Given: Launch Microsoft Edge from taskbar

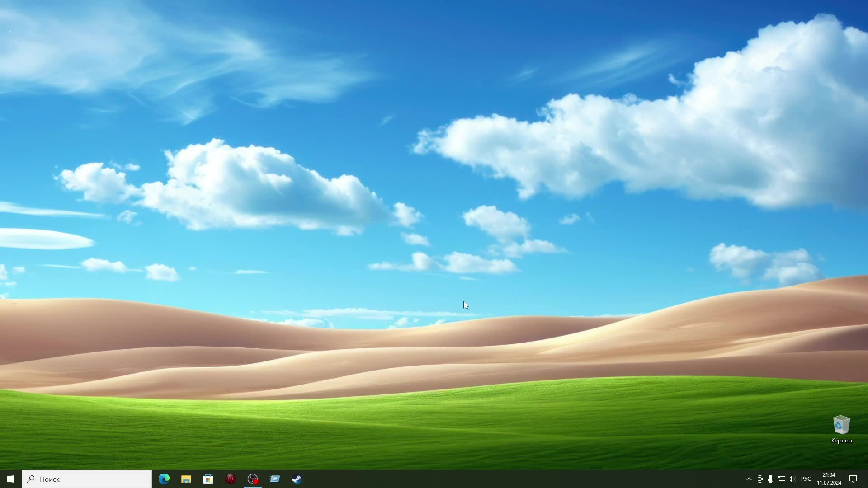Looking at the screenshot, I should tap(164, 479).
